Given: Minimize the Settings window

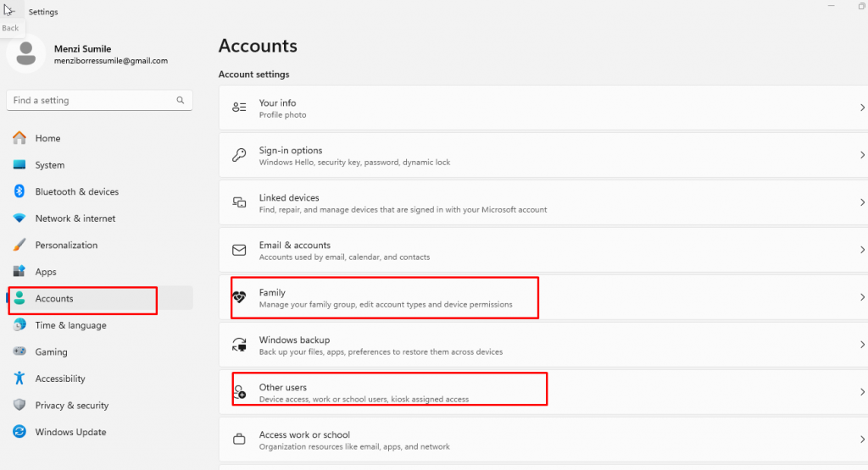Looking at the screenshot, I should (831, 6).
